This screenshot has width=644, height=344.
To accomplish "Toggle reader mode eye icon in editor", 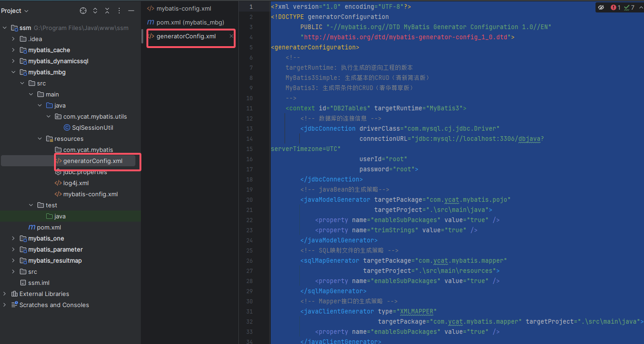I will tap(601, 7).
